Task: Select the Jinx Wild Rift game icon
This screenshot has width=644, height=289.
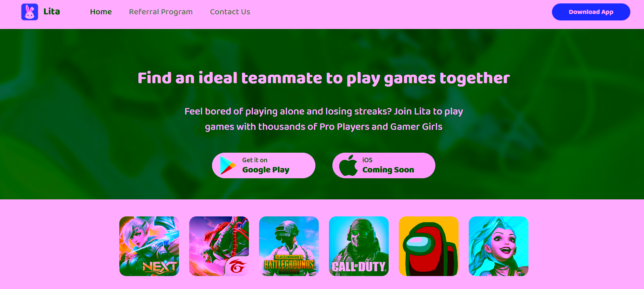Action: click(498, 246)
